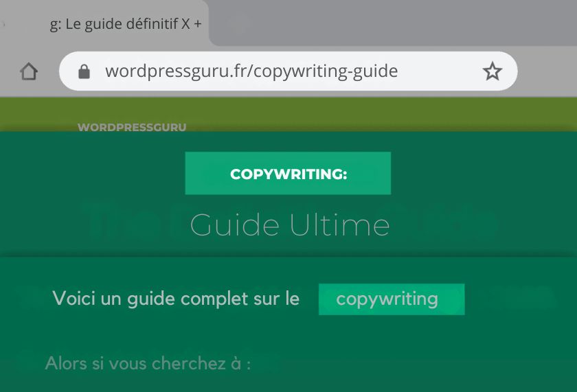
Task: Select the 'Le guide définitif' browser tab
Action: point(104,23)
